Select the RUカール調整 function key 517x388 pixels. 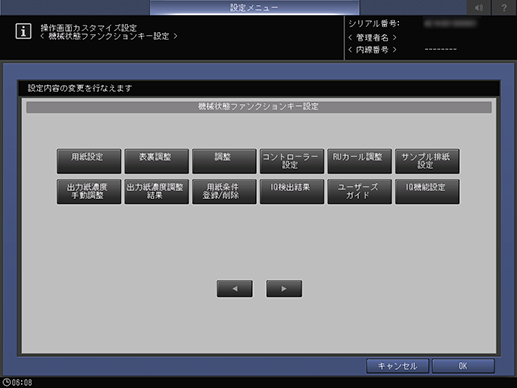(x=359, y=161)
